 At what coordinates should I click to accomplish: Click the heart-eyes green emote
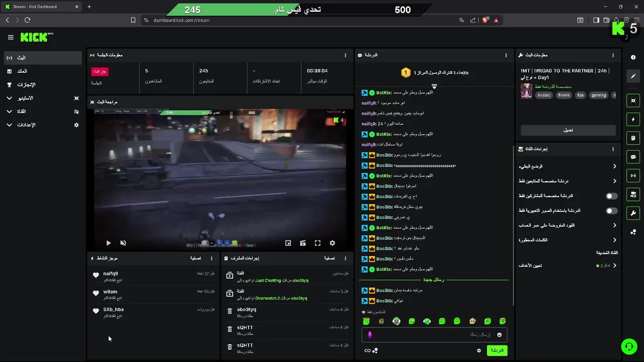tap(503, 321)
